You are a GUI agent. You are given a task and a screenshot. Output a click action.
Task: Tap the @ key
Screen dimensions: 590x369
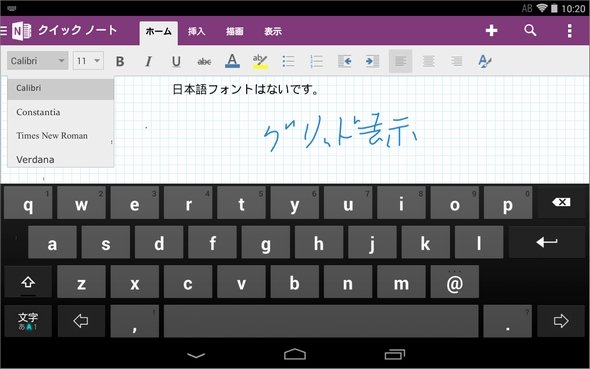[x=455, y=282]
